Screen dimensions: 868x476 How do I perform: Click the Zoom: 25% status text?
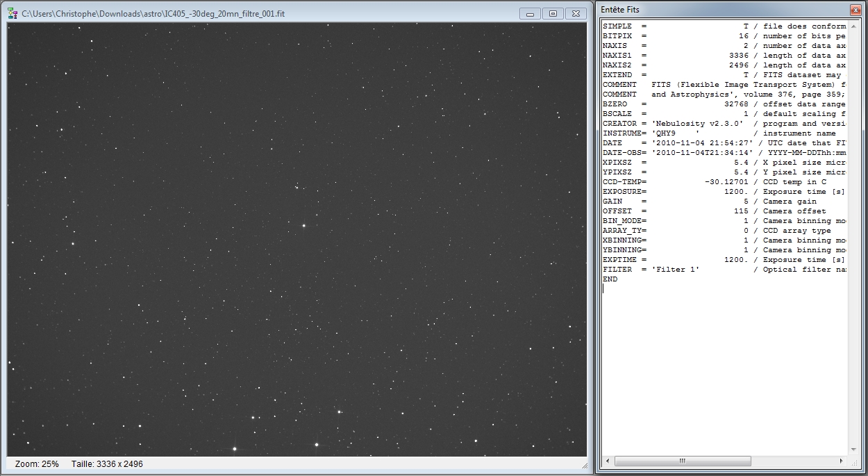[37, 463]
